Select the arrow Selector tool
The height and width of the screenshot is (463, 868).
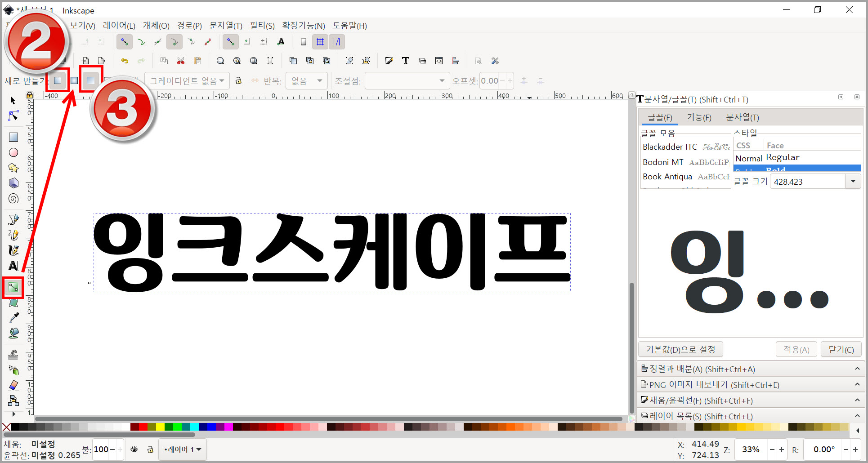(13, 100)
